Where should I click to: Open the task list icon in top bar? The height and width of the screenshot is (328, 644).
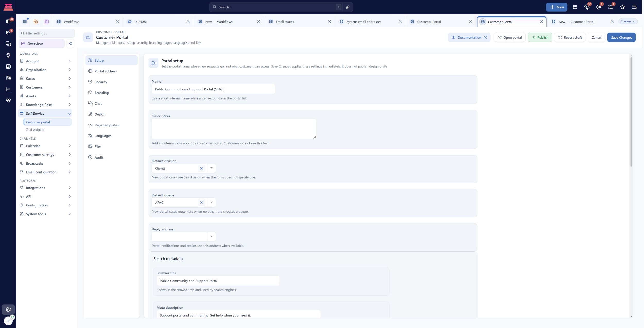coord(611,7)
